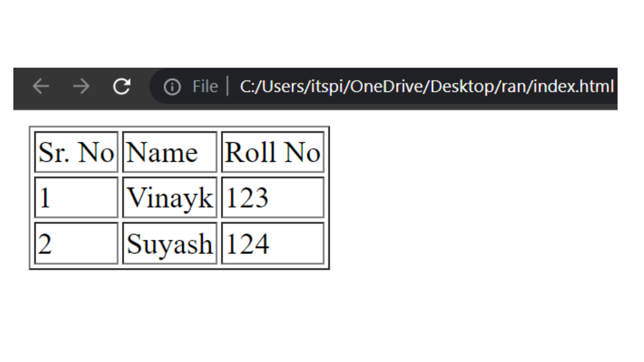Click the 'Vinayk' name cell
The height and width of the screenshot is (362, 644).
pos(170,197)
